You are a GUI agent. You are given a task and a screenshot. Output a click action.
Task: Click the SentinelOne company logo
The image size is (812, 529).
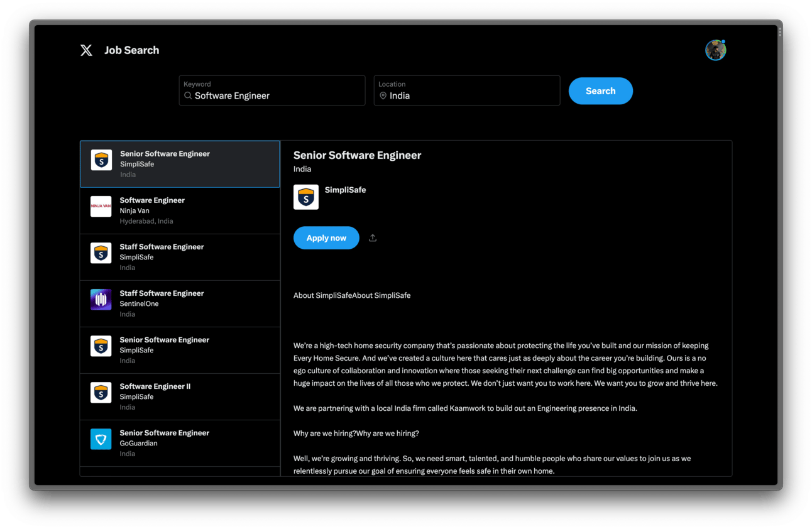(101, 300)
